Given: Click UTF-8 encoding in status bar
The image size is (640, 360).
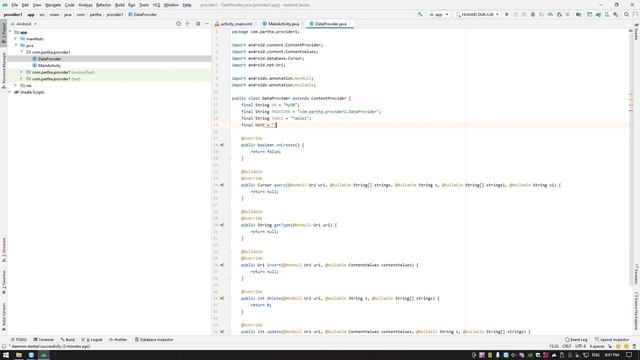Looking at the screenshot, I should click(x=580, y=346).
